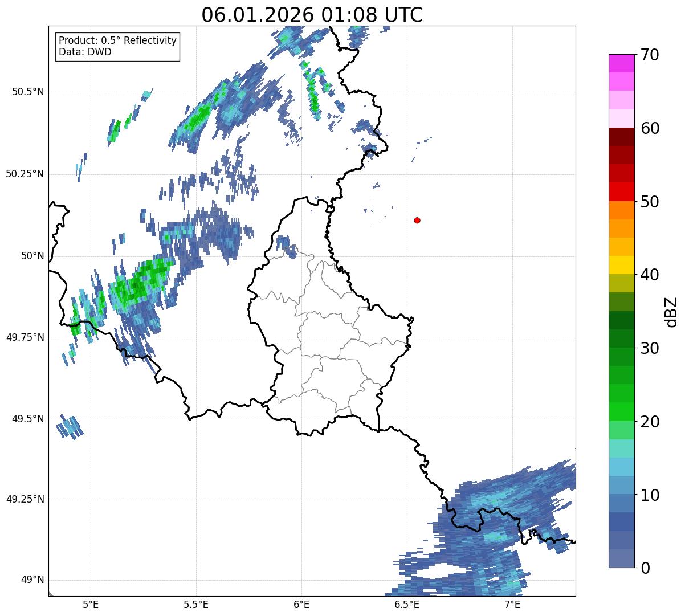Click the 'Data: DWD' label
Viewport: 685px width, 616px height.
tap(85, 52)
